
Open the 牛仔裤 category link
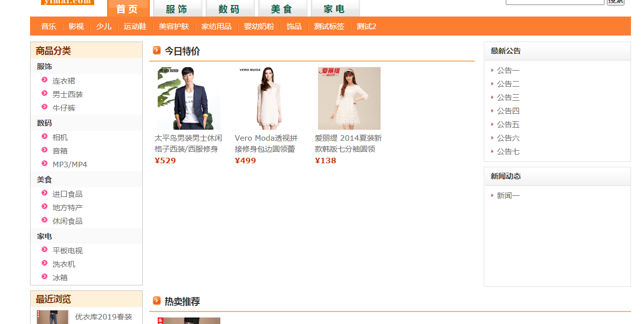tap(64, 108)
